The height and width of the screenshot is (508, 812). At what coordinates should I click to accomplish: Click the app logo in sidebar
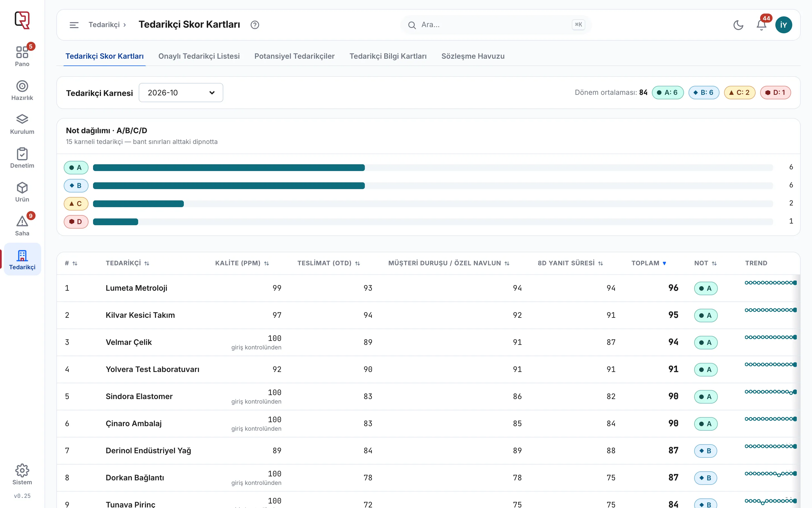(x=22, y=20)
